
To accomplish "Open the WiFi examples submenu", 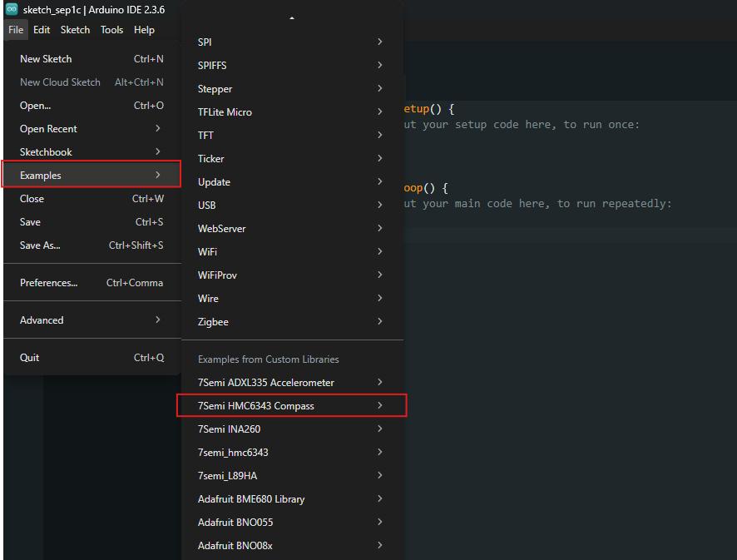I will (292, 251).
